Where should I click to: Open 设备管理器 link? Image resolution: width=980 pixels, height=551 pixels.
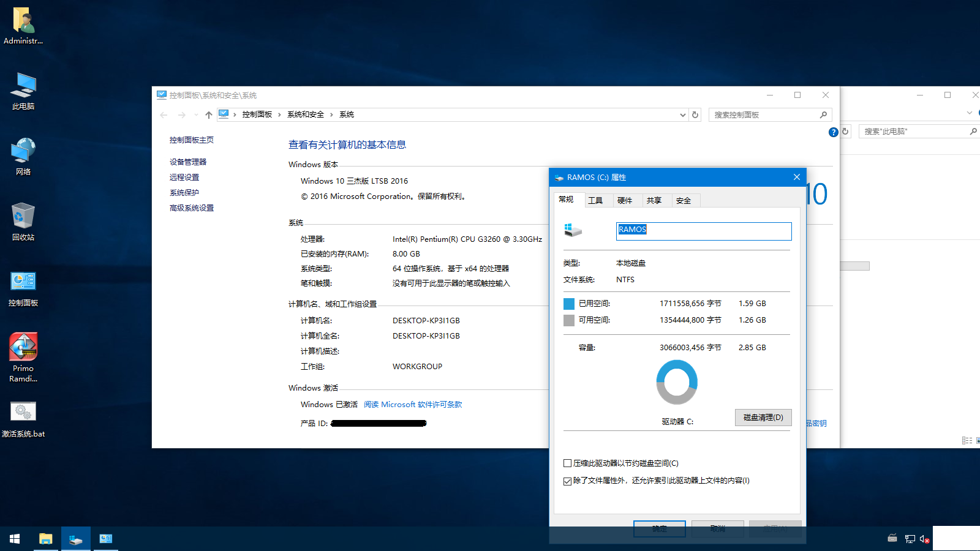click(x=188, y=162)
